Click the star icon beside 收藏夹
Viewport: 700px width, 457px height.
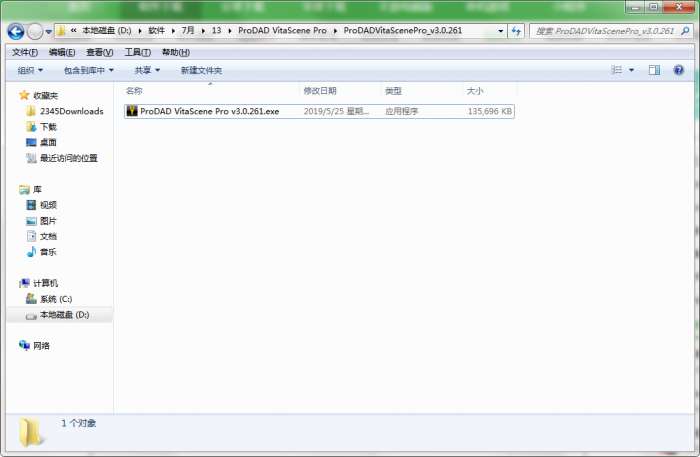pos(24,95)
